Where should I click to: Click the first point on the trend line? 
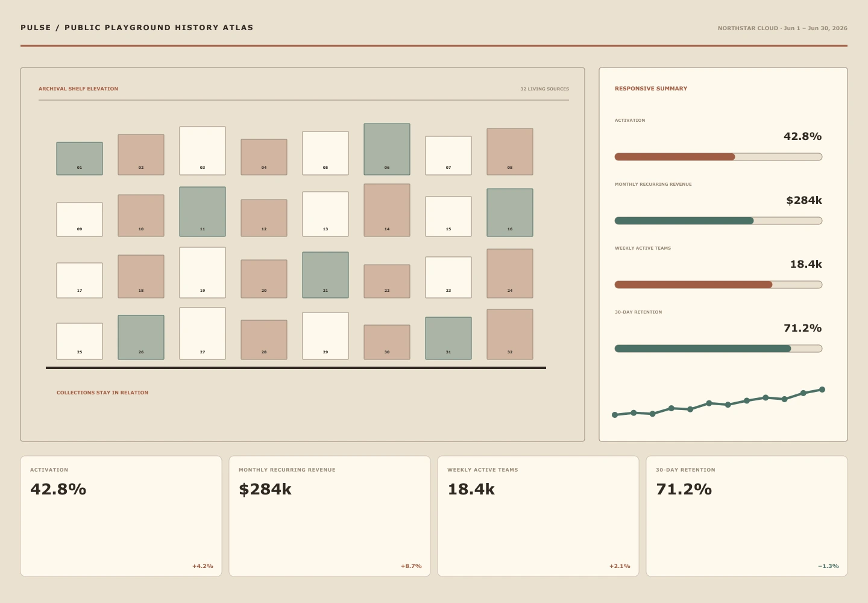615,415
